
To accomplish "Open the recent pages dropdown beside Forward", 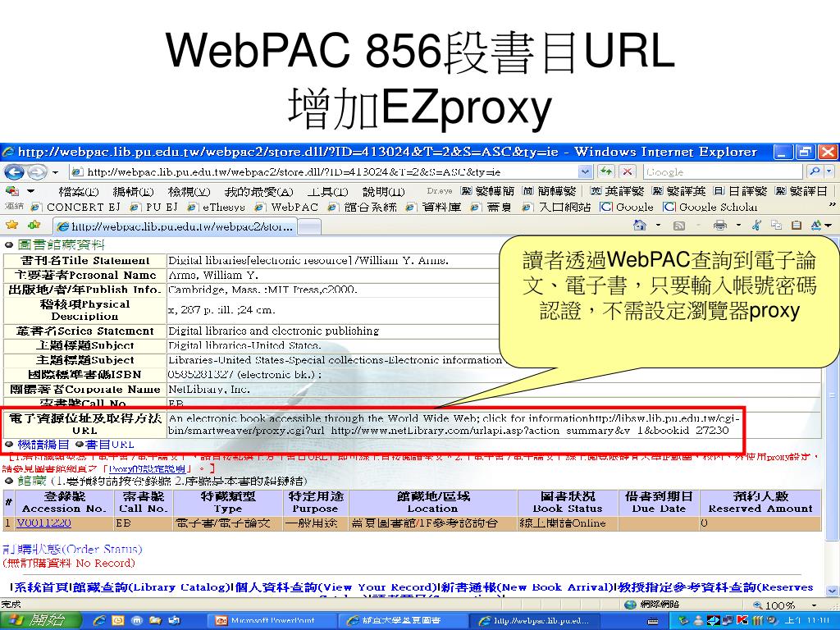I will [x=55, y=172].
